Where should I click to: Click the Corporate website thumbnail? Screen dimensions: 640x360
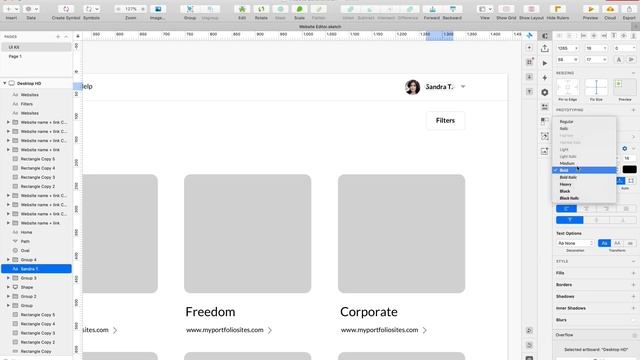point(401,233)
